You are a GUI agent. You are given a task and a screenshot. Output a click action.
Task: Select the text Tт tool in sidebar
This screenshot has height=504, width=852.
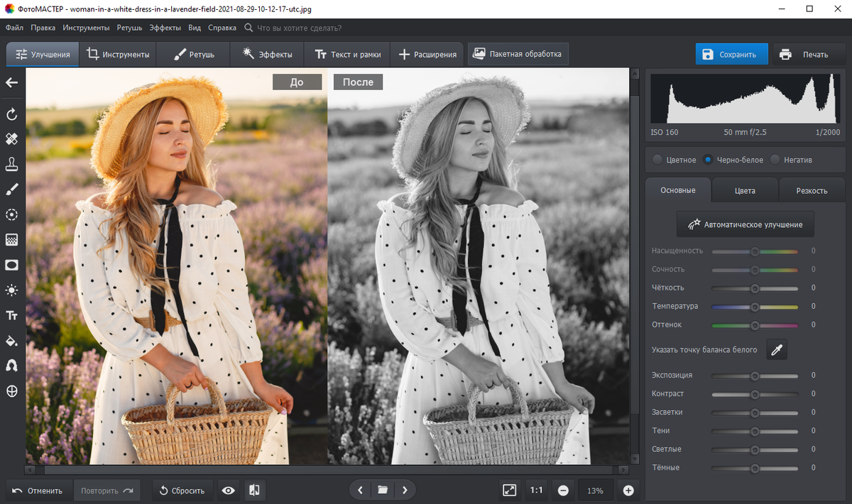coord(11,315)
